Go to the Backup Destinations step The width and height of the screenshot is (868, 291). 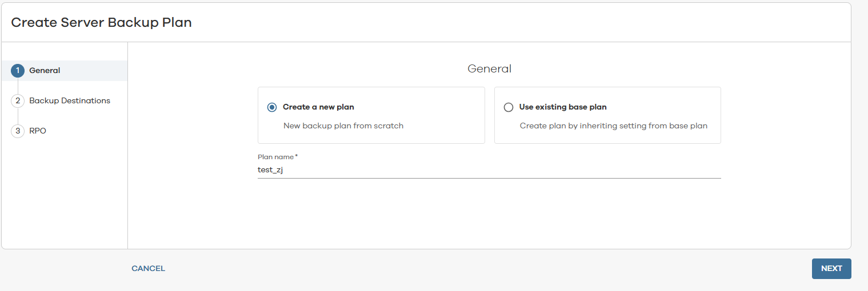pyautogui.click(x=70, y=101)
